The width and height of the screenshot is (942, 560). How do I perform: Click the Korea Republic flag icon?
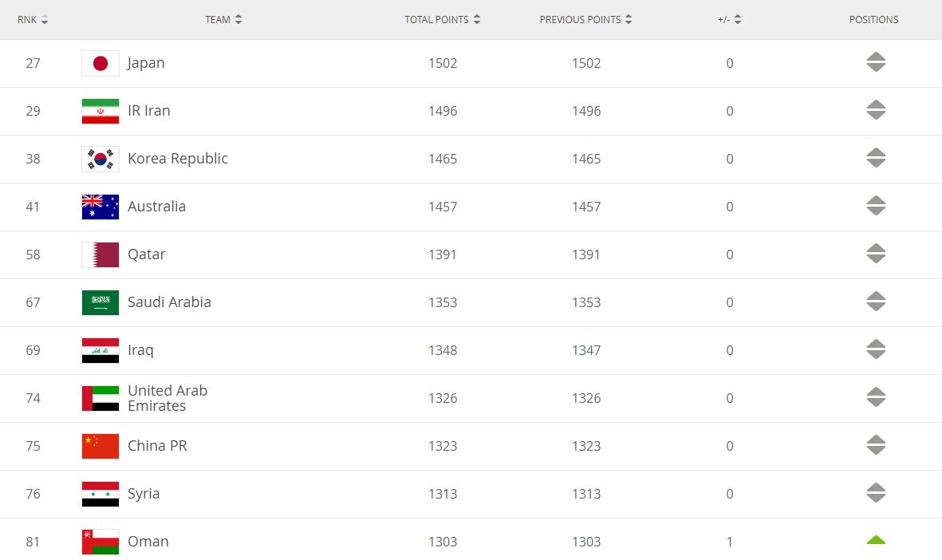click(x=101, y=160)
